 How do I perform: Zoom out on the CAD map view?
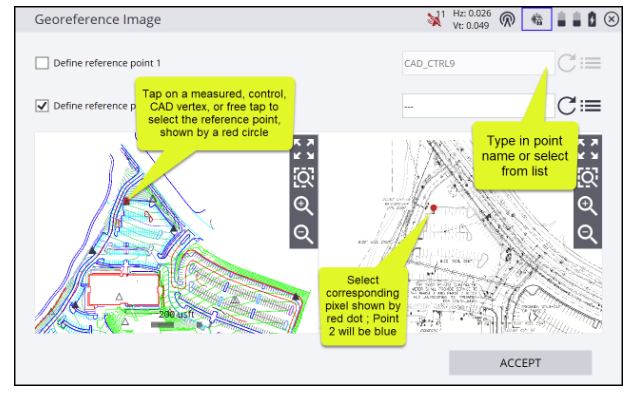click(x=303, y=234)
